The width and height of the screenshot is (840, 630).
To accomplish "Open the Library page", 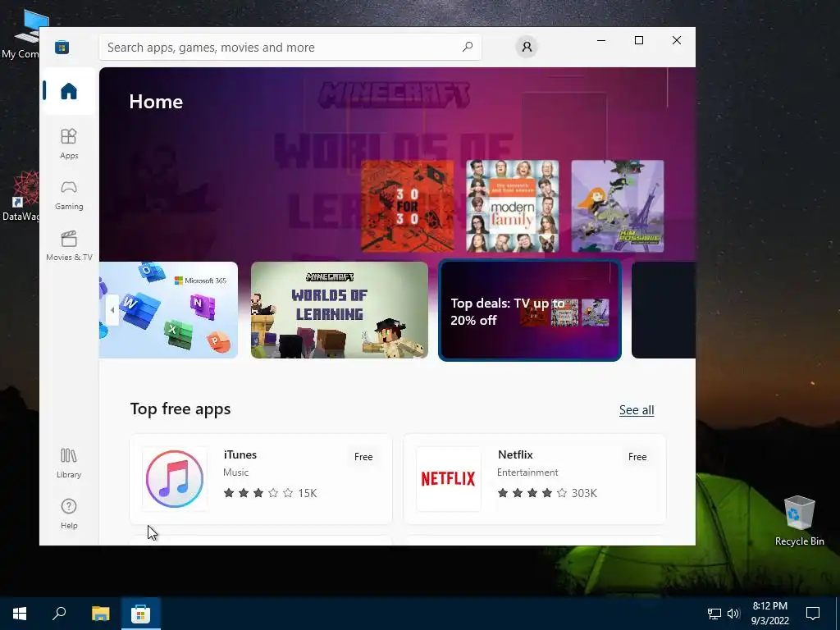I will tap(69, 463).
